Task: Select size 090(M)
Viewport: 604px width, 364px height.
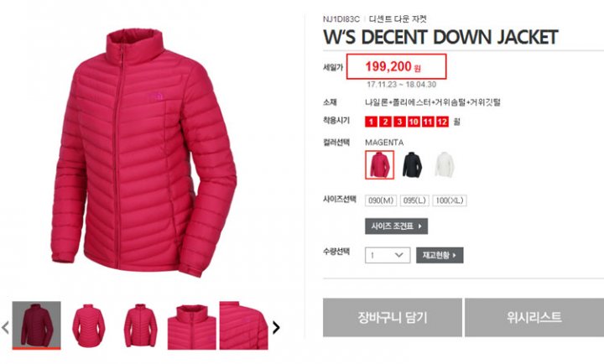Action: (x=381, y=200)
